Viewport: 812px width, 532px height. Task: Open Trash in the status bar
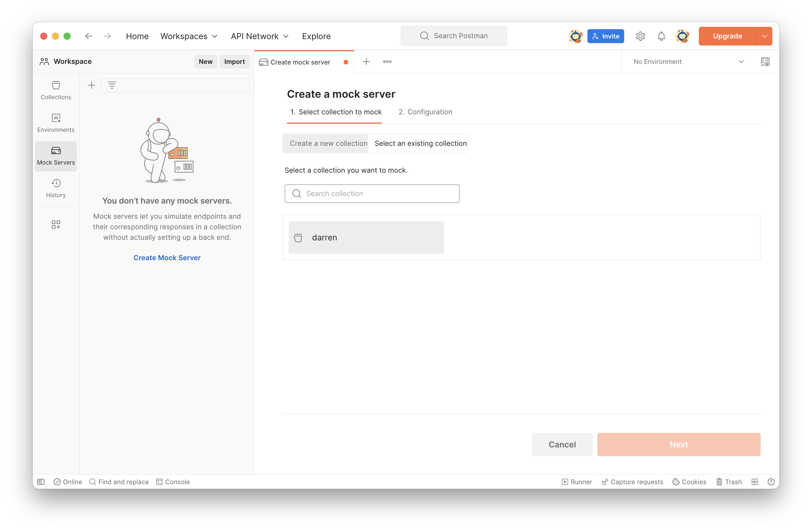tap(729, 482)
